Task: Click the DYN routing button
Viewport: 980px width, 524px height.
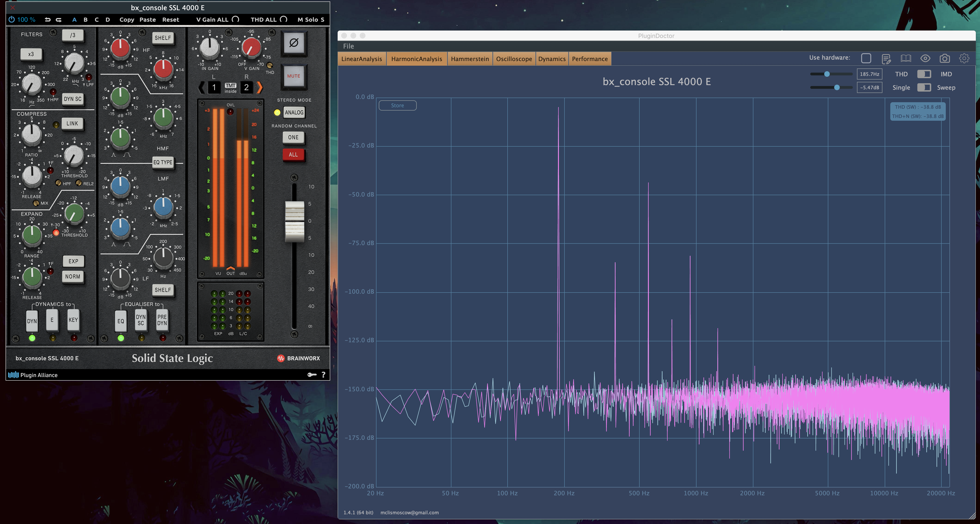Action: tap(32, 321)
